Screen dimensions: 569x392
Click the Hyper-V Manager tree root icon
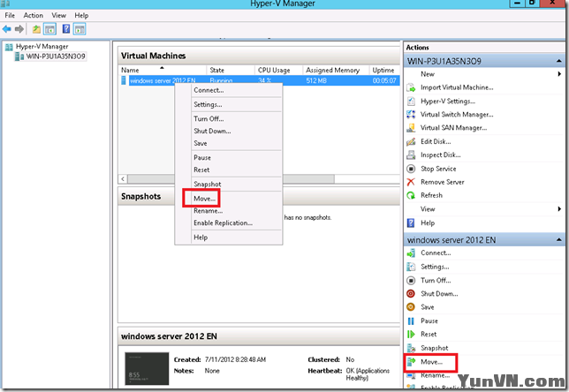9,47
